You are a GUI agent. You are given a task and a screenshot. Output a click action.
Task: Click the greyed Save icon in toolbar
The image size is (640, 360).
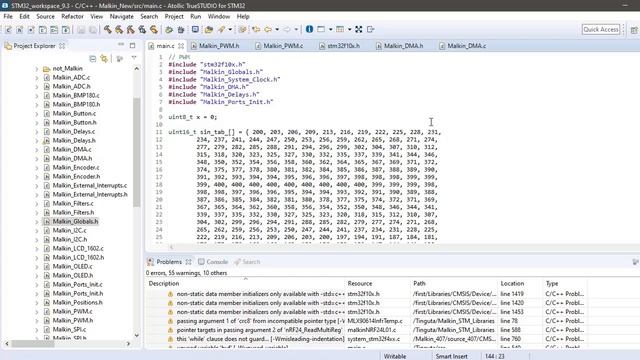pyautogui.click(x=81, y=29)
